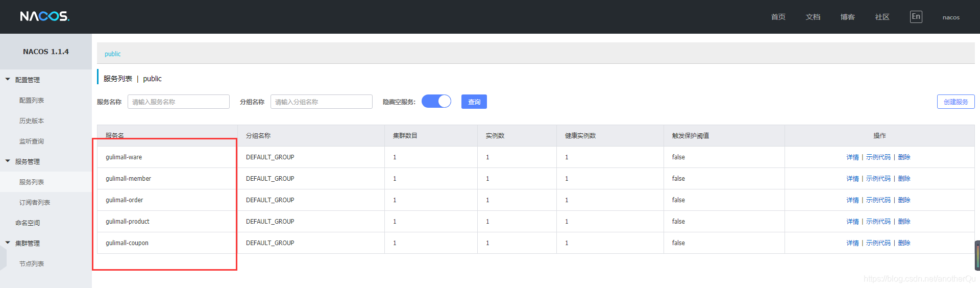
Task: Open 示例代码 for gulimall-ware
Action: tap(878, 157)
